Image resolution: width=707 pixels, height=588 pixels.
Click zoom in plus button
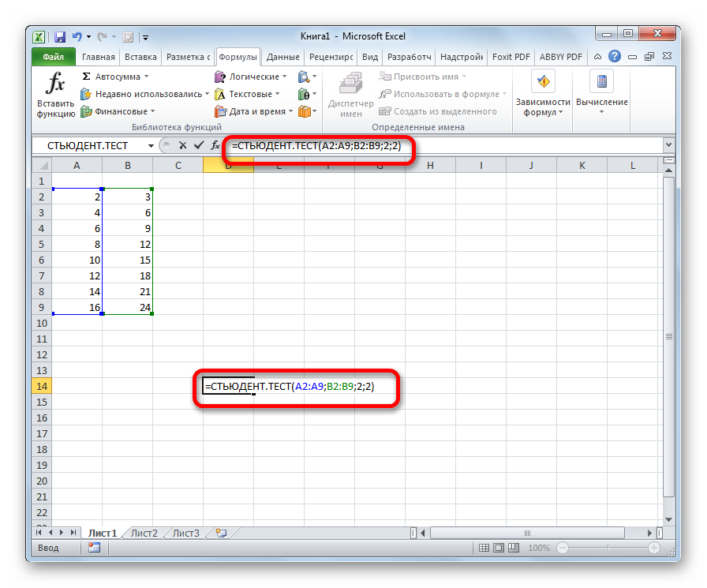pos(654,548)
